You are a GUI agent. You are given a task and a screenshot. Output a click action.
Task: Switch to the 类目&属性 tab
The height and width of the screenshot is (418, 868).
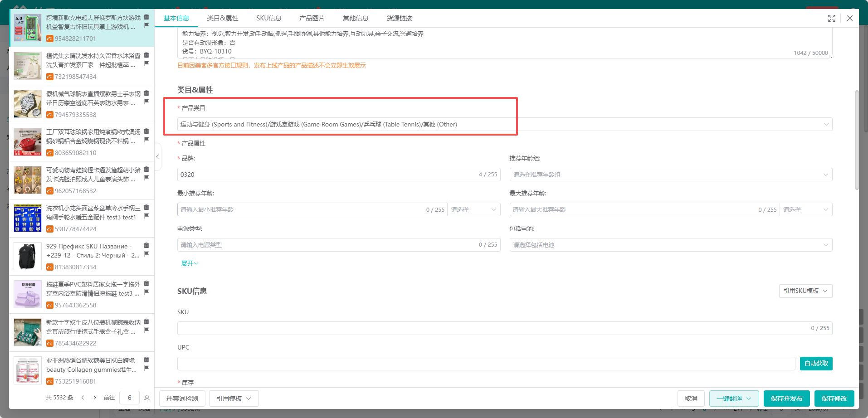click(x=223, y=18)
